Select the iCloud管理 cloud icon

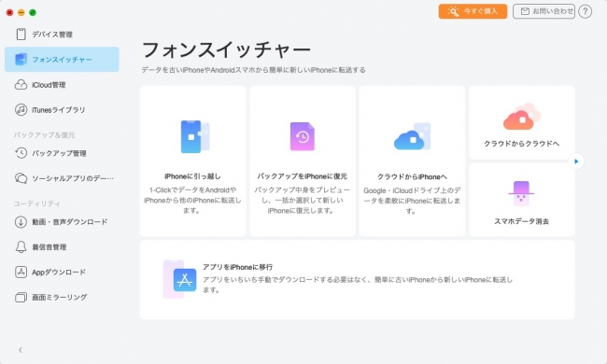[x=21, y=85]
